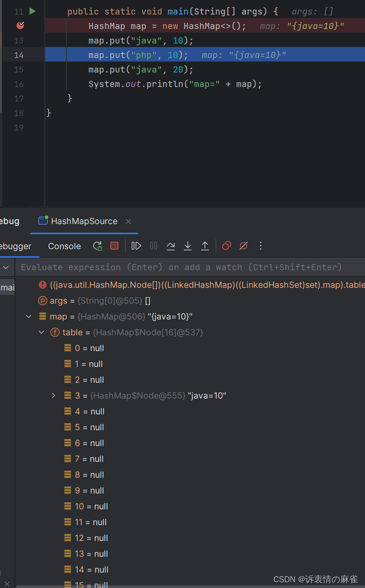Click the array element icon beside '0 = null'

67,348
